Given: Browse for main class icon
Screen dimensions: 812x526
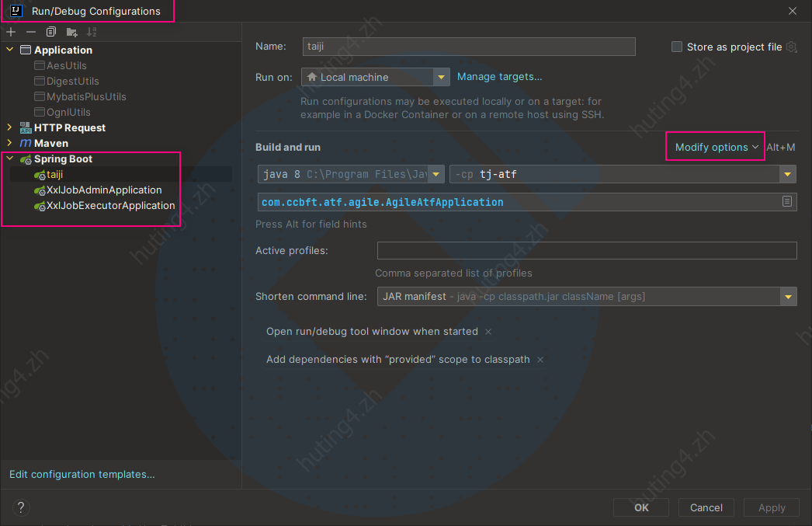Looking at the screenshot, I should [x=786, y=201].
